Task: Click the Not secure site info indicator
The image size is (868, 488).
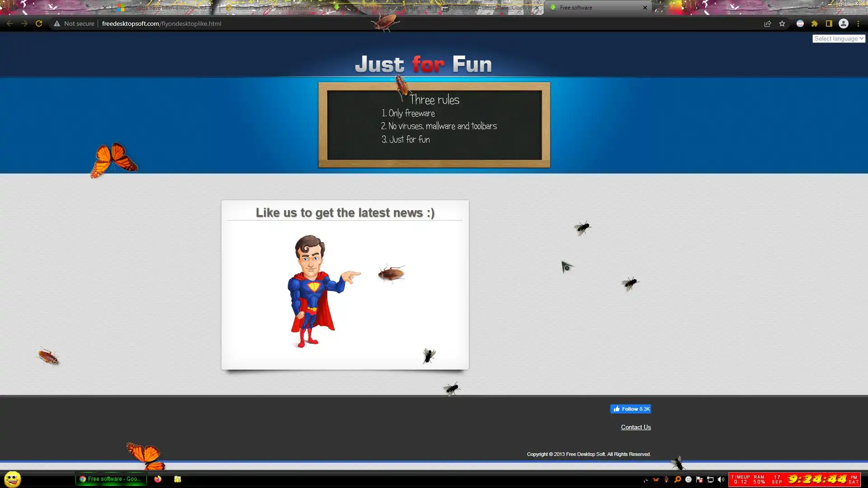Action: click(74, 23)
